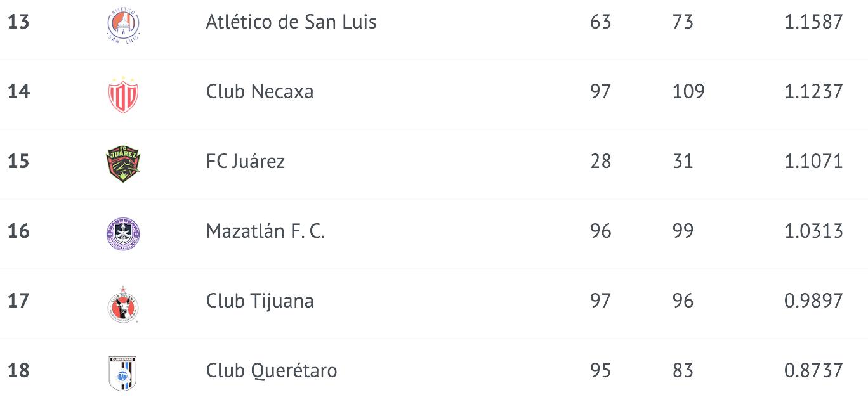This screenshot has width=868, height=402.
Task: Click the FC Juárez team logo
Action: pyautogui.click(x=123, y=164)
